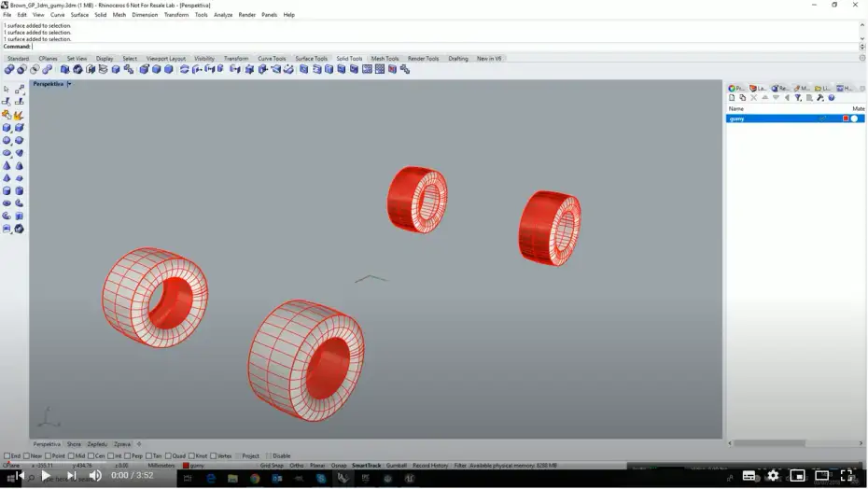Switch to the Mesh Tools toolbar tab
The width and height of the screenshot is (868, 489).
(385, 59)
